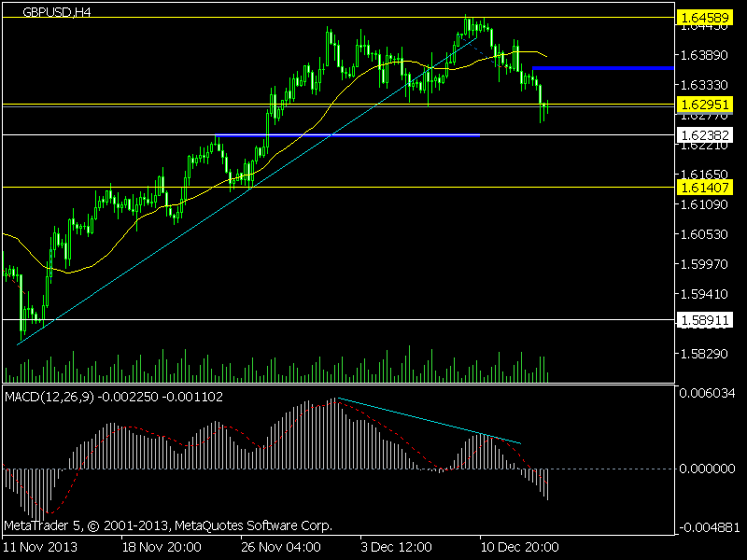Click the 18 Nov 20:00 time axis label
Viewport: 747px width, 560px height.
(162, 547)
